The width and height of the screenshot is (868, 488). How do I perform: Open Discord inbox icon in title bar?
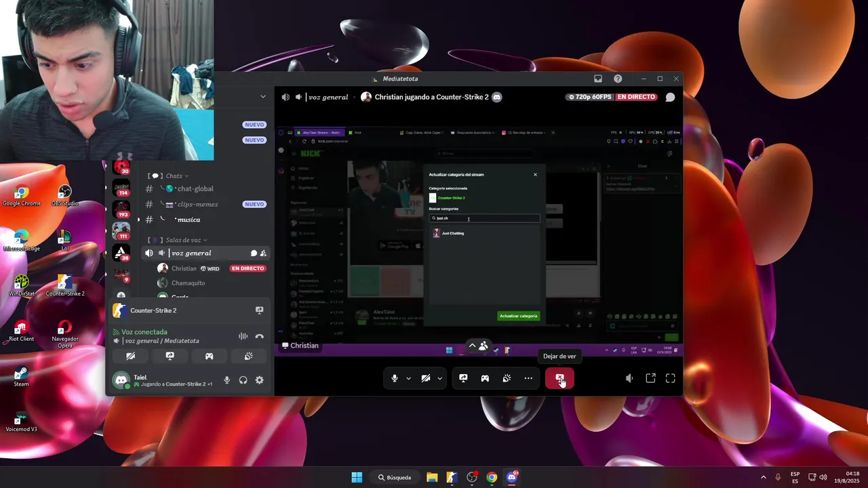tap(598, 79)
